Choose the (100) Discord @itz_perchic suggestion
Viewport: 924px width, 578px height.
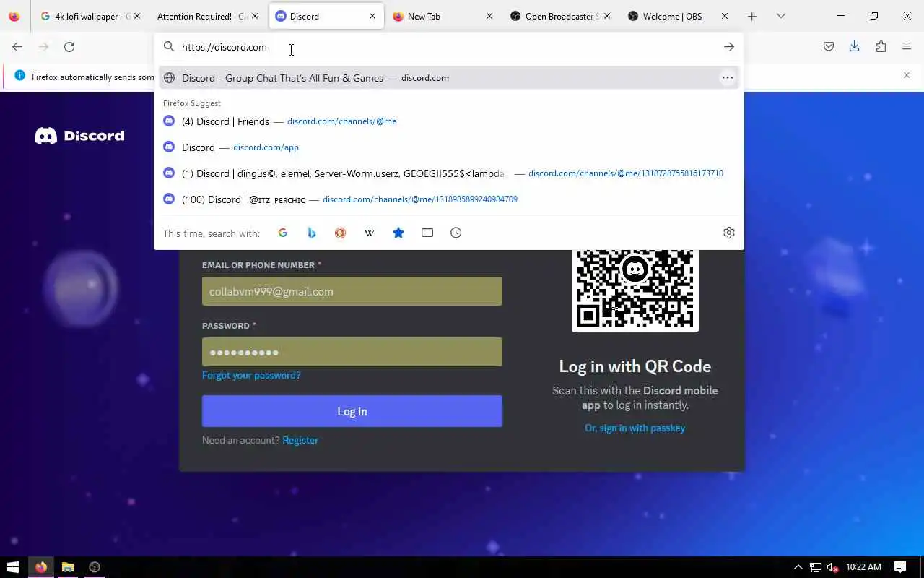(x=449, y=199)
